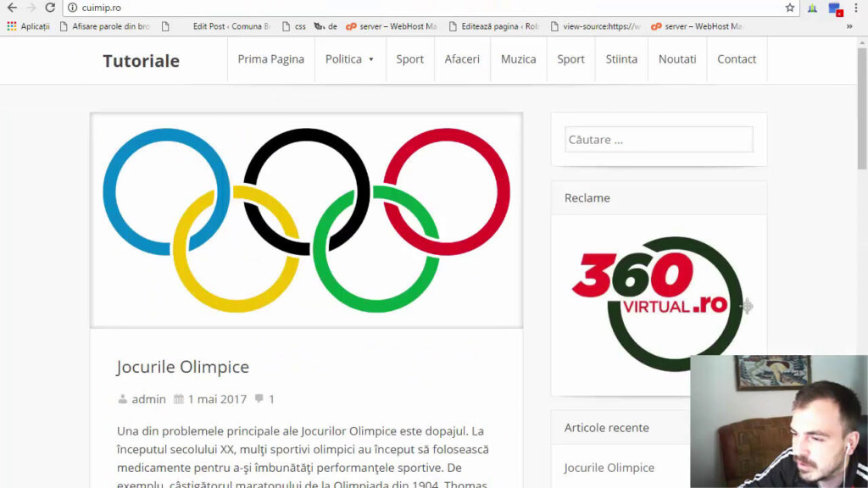Screen dimensions: 868x488
Task: Open the Prima Pagina menu item
Action: point(270,59)
